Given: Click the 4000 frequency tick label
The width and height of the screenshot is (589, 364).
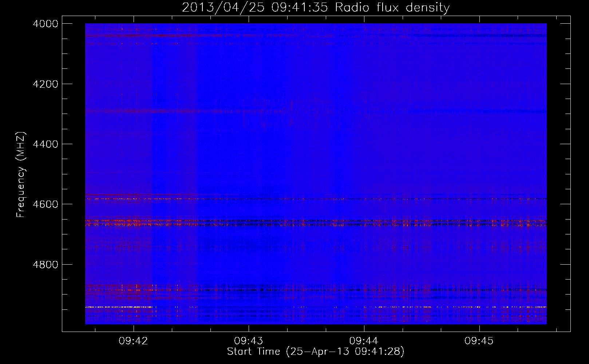Looking at the screenshot, I should point(46,24).
